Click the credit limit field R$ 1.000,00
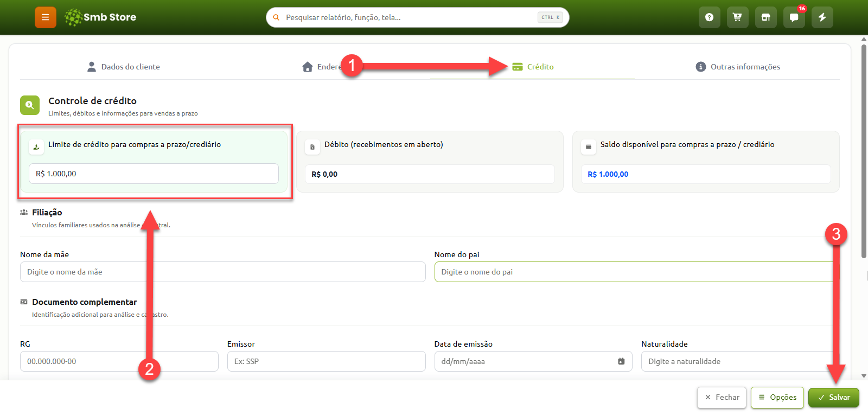The width and height of the screenshot is (868, 415). point(154,174)
